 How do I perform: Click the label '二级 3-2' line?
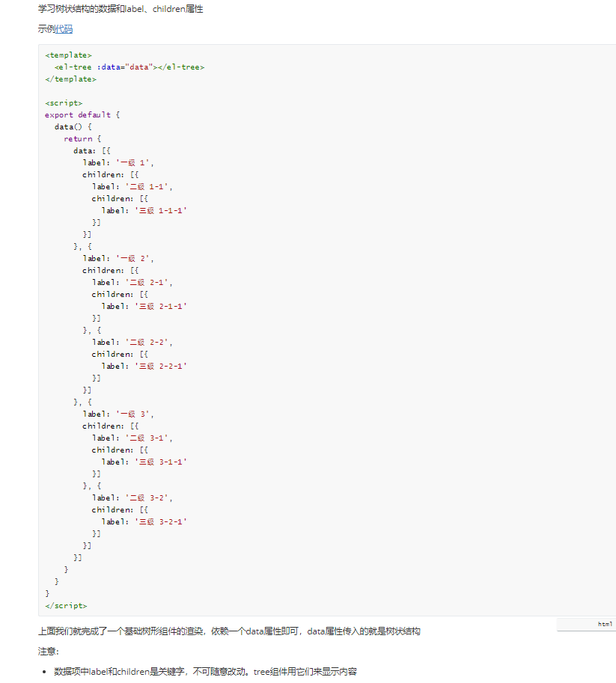coord(132,498)
